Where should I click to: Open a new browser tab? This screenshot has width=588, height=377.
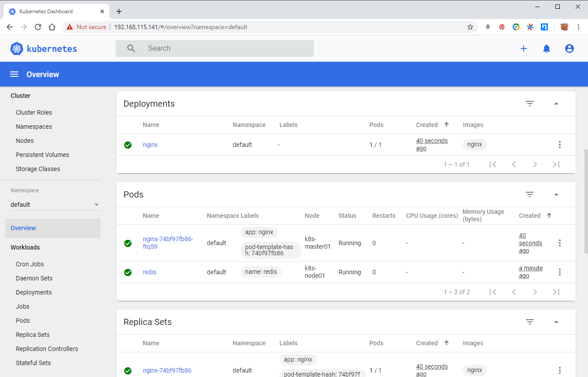point(119,11)
